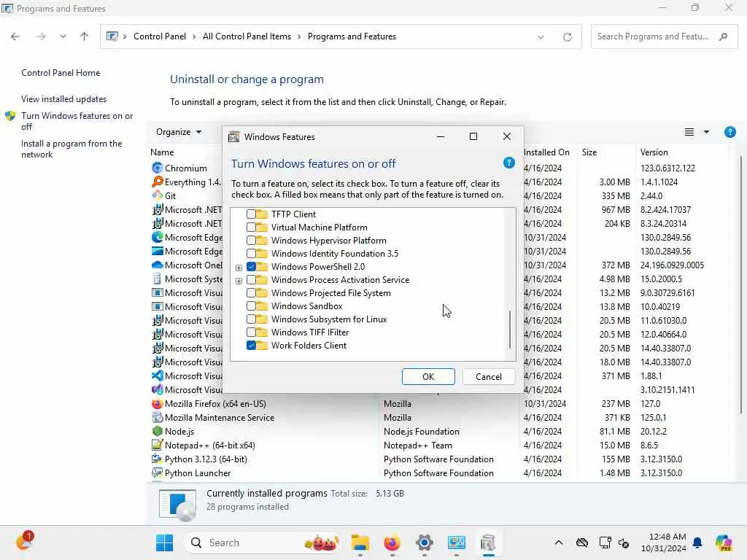Image resolution: width=747 pixels, height=560 pixels.
Task: Click the taskbar Search box
Action: click(x=263, y=542)
